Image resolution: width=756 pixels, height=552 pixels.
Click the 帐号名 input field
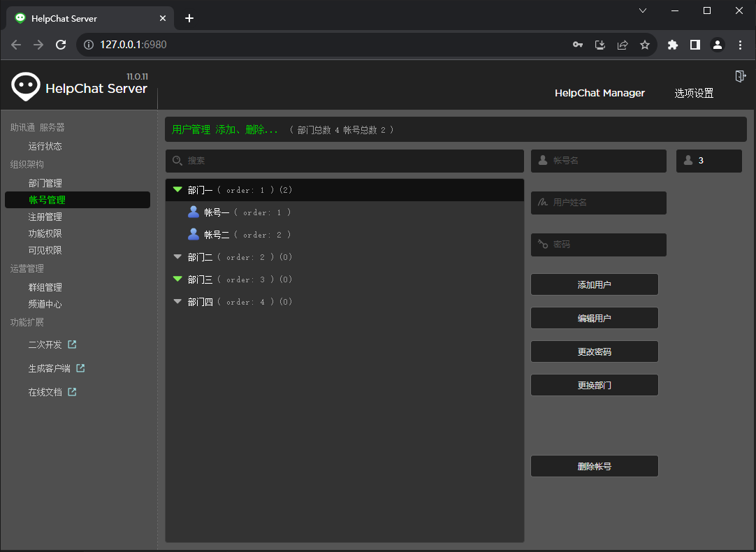coord(599,161)
